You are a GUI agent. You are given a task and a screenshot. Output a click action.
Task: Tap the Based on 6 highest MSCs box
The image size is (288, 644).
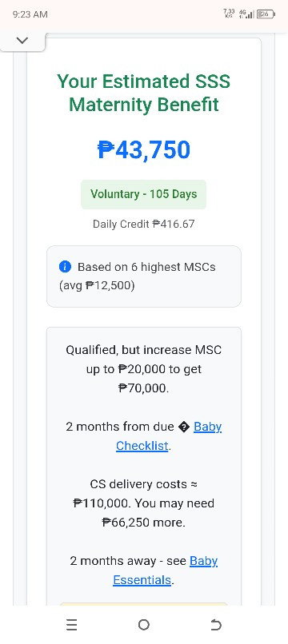(x=143, y=276)
